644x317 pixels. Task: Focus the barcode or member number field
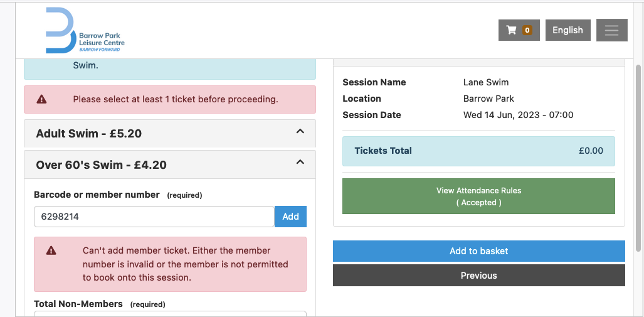coord(154,217)
